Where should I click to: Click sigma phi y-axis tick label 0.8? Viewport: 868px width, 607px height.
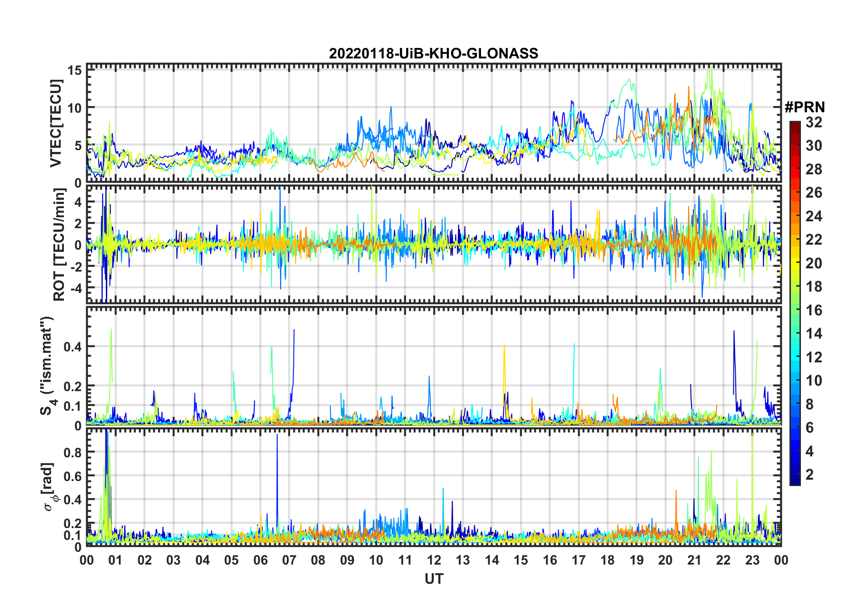tap(73, 452)
